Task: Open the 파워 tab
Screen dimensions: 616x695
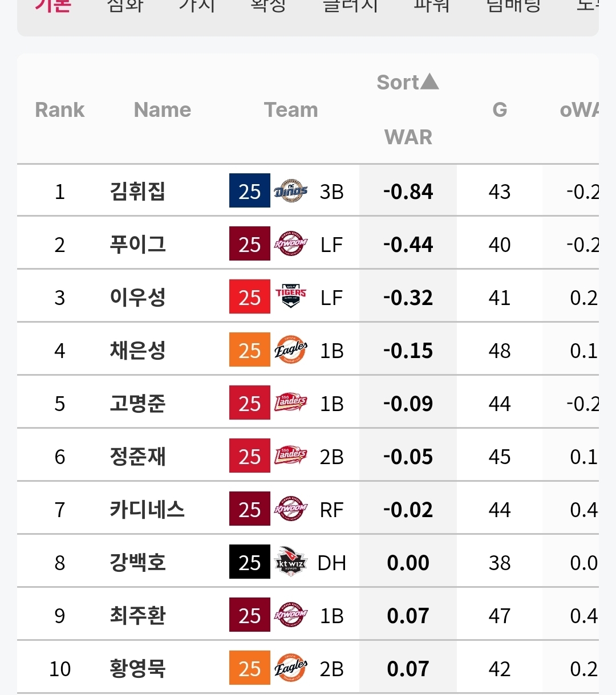Action: tap(431, 5)
